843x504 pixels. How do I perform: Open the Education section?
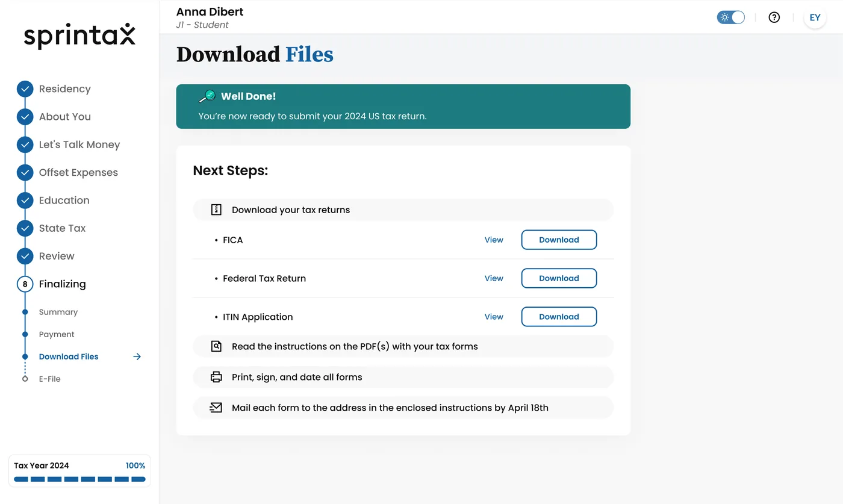64,201
